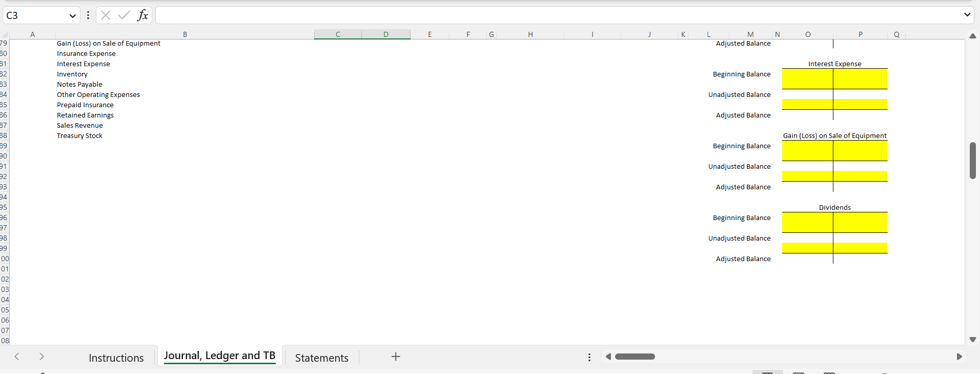Add a new sheet with the plus icon
Viewport: 980px width, 374px height.
(x=396, y=357)
